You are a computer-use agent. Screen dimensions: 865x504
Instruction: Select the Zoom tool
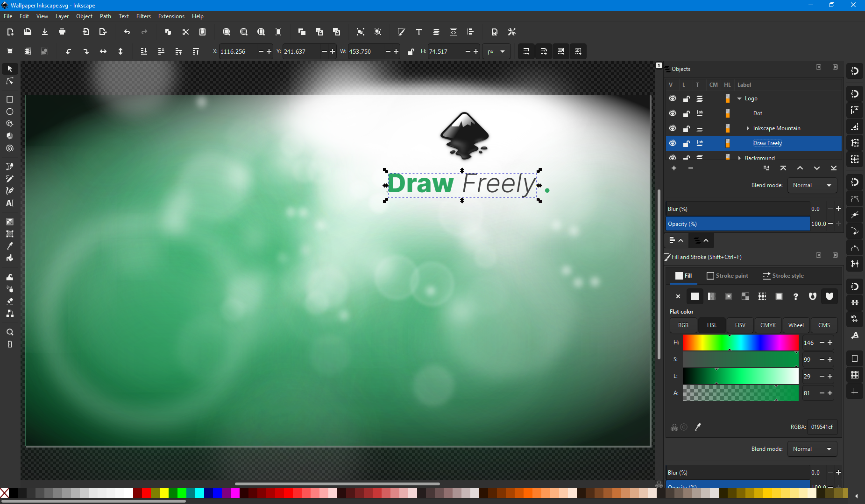click(9, 332)
